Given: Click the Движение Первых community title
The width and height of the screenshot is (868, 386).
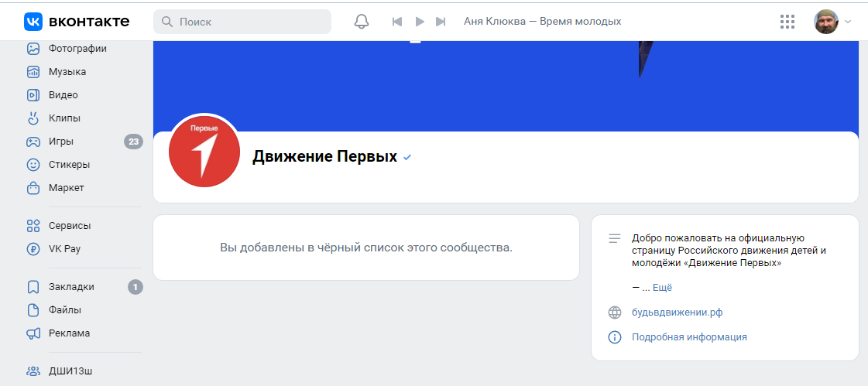Looking at the screenshot, I should (x=325, y=157).
